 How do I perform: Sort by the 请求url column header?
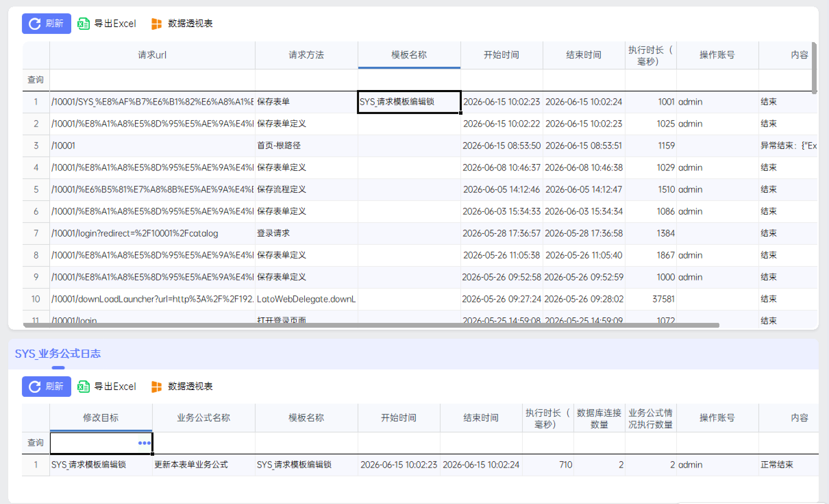tap(152, 55)
